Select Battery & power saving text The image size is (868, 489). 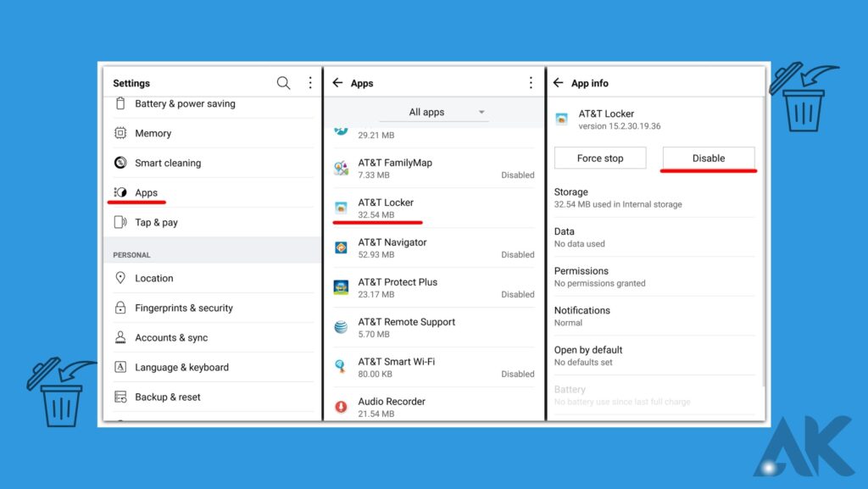click(185, 103)
